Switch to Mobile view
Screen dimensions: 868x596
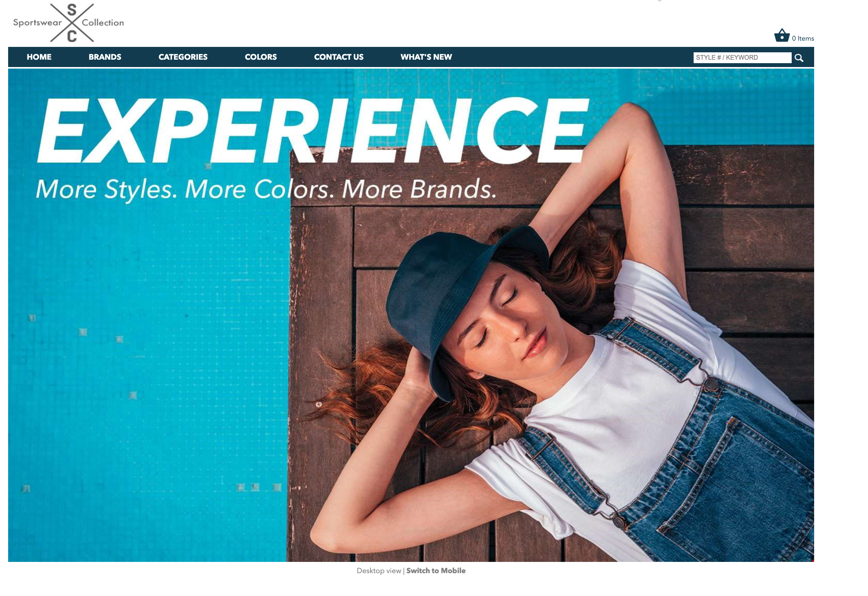[x=436, y=571]
